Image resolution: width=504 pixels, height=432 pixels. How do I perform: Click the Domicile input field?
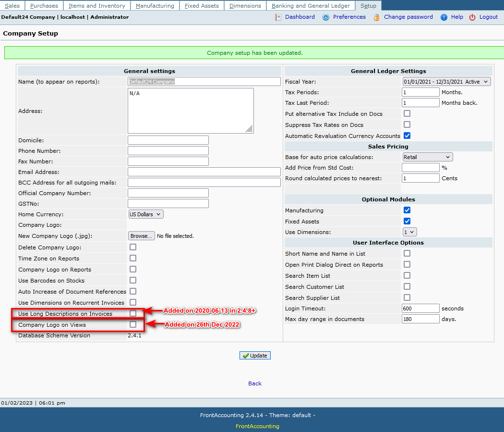(x=168, y=140)
